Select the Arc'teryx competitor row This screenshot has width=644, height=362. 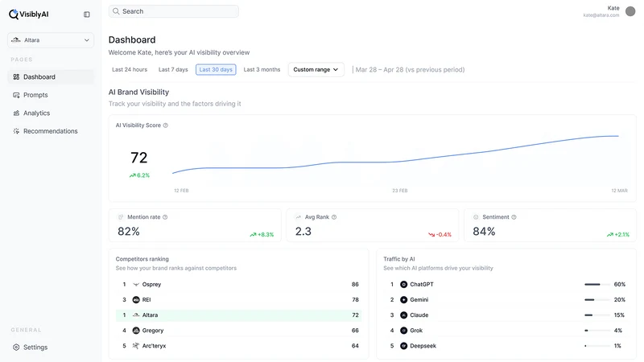239,346
